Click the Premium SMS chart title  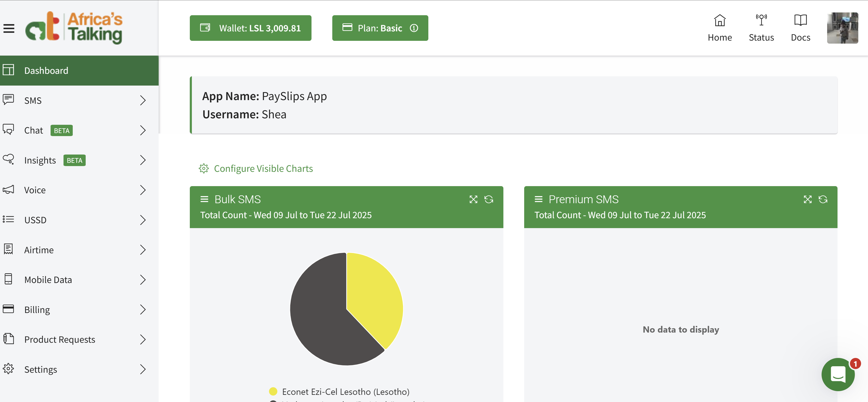[584, 199]
